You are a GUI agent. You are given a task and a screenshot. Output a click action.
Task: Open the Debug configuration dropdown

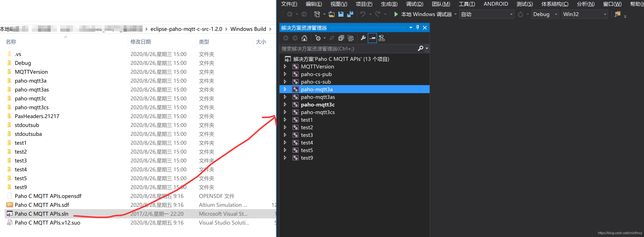[545, 14]
